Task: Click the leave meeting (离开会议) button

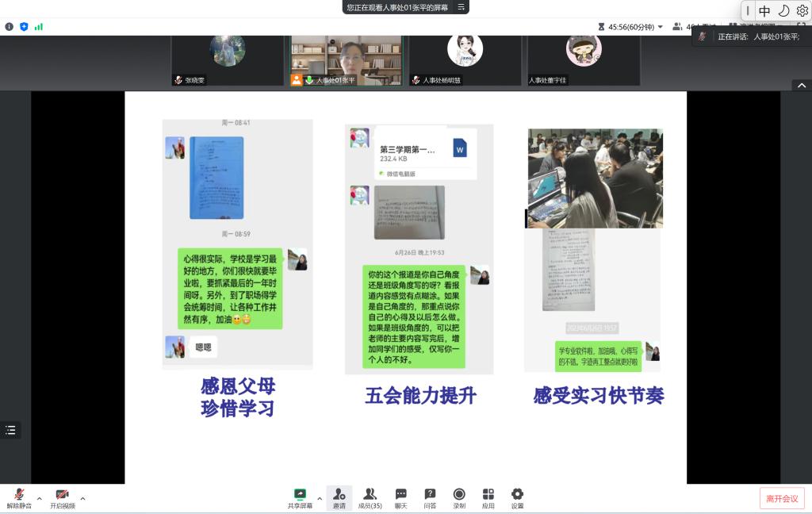Action: (782, 498)
